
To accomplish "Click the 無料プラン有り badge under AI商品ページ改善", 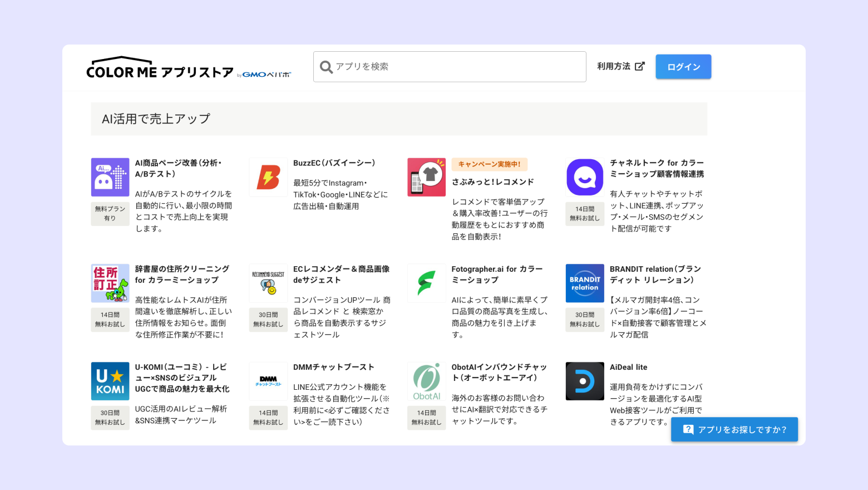I will point(110,214).
